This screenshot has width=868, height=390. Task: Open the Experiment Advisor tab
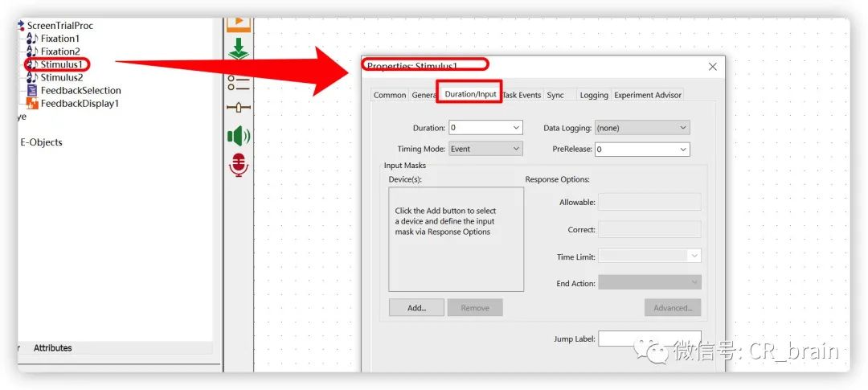click(648, 95)
